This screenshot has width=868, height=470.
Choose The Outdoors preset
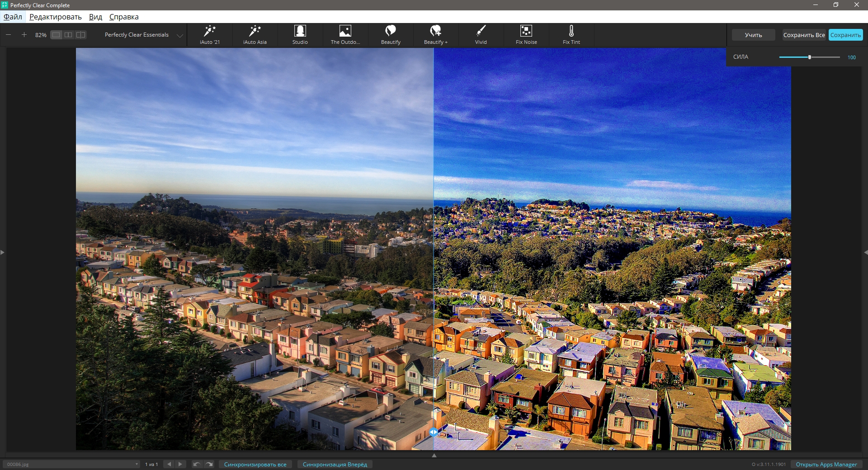point(345,35)
